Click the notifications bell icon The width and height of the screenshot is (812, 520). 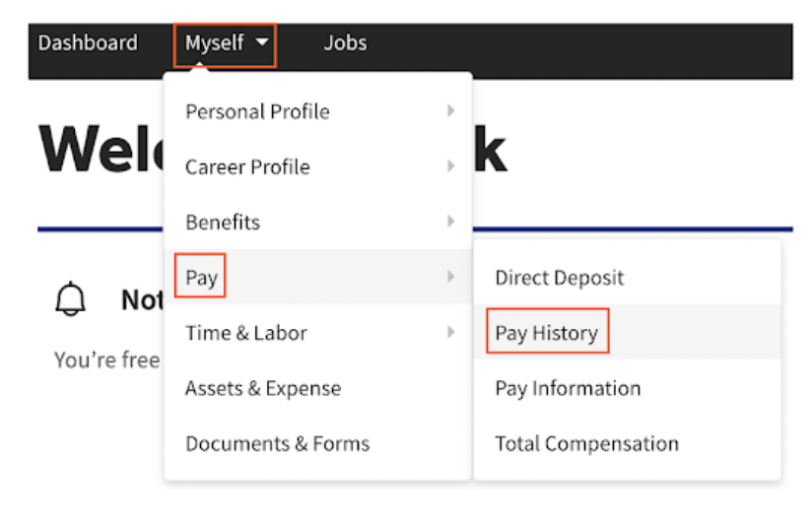click(71, 300)
